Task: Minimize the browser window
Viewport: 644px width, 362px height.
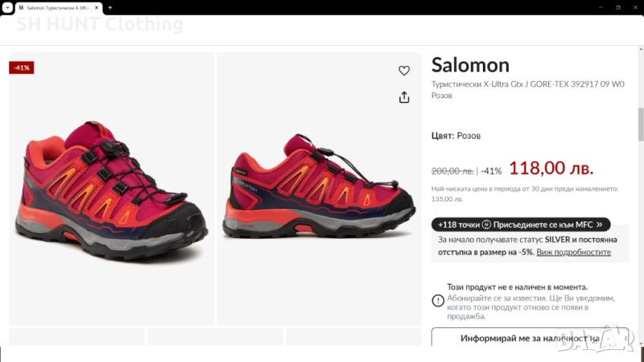Action: [597, 7]
